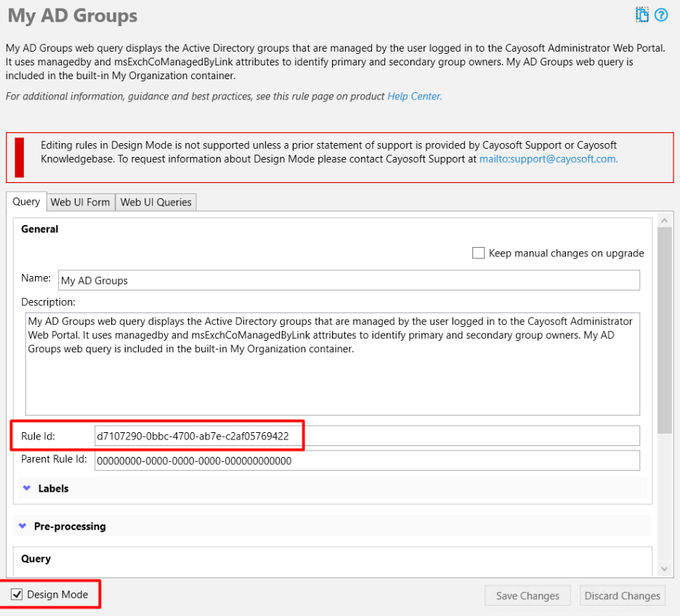Click the Discard Changes button

coord(622,596)
